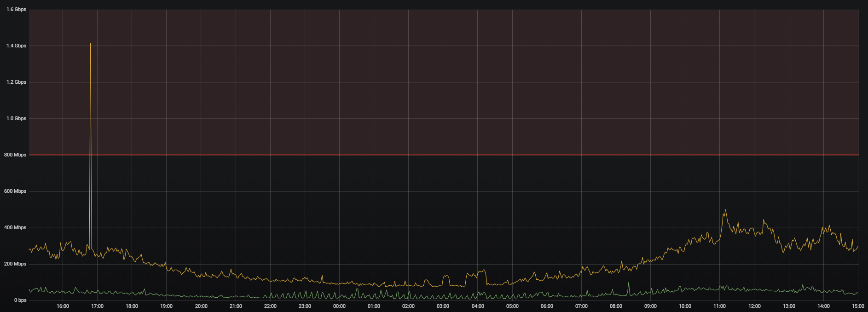This screenshot has height=312, width=868.
Task: Click the 23:00 time axis label
Action: point(305,306)
